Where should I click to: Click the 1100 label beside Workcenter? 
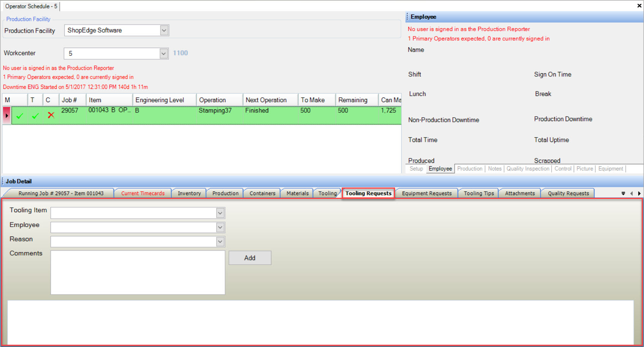(181, 53)
